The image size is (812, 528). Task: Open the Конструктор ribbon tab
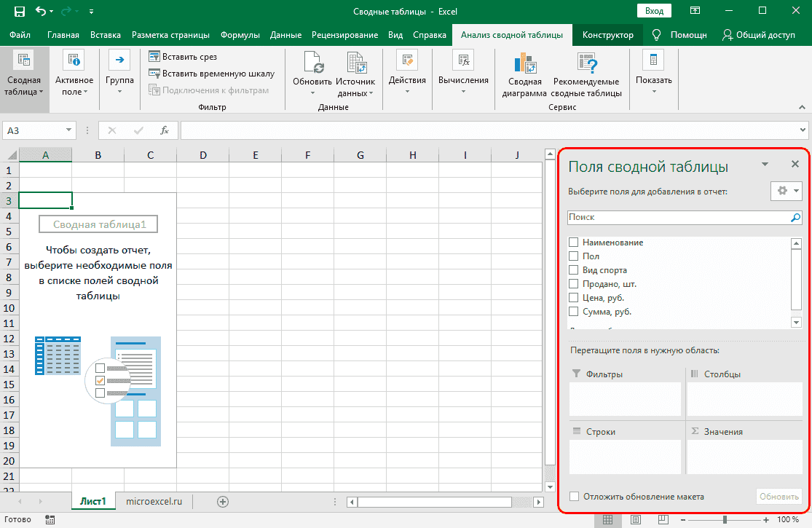(608, 35)
